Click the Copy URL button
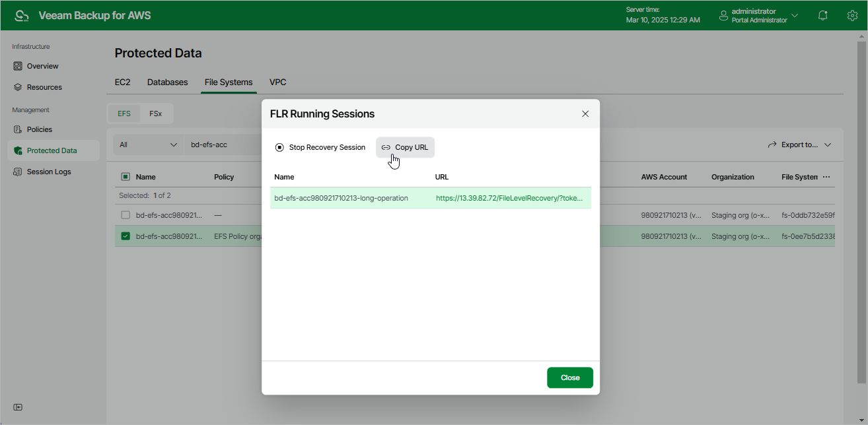Viewport: 868px width, 425px height. click(405, 147)
